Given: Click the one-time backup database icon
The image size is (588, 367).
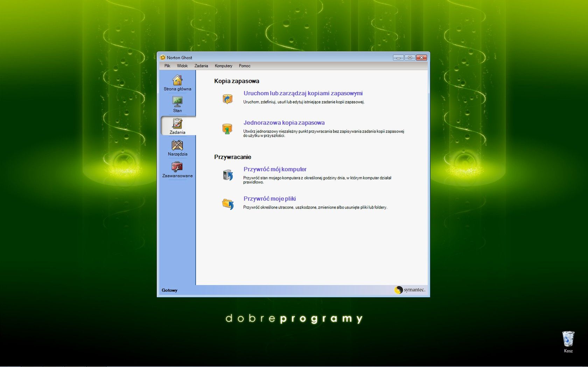Looking at the screenshot, I should pyautogui.click(x=227, y=129).
